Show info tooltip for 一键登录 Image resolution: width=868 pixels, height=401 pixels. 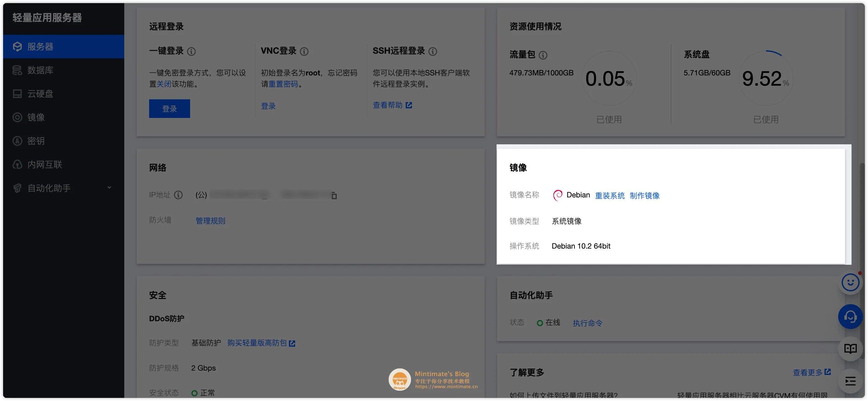tap(191, 51)
